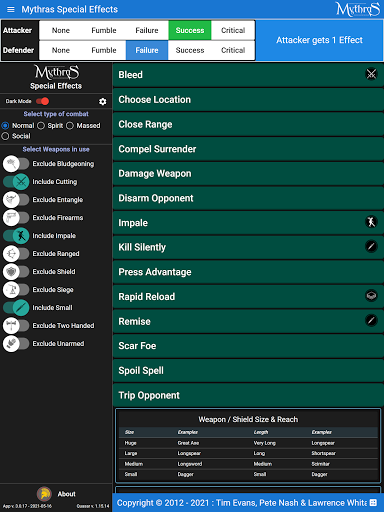Set Attacker result to Success
Screen dimensions: 384x512
click(190, 30)
